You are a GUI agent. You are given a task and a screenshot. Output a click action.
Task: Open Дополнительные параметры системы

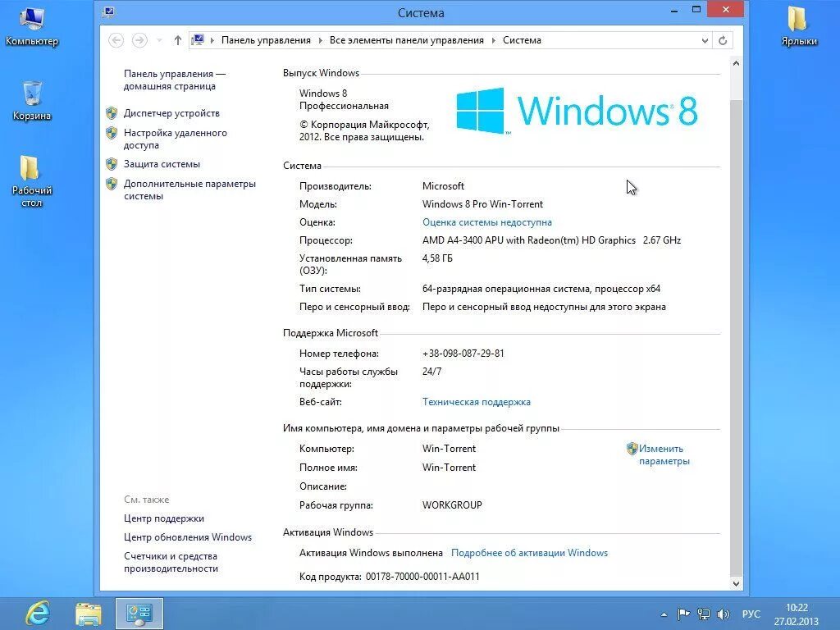point(189,189)
